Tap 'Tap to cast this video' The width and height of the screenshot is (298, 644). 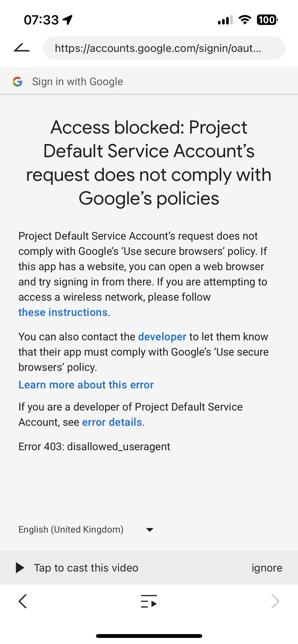tap(86, 568)
